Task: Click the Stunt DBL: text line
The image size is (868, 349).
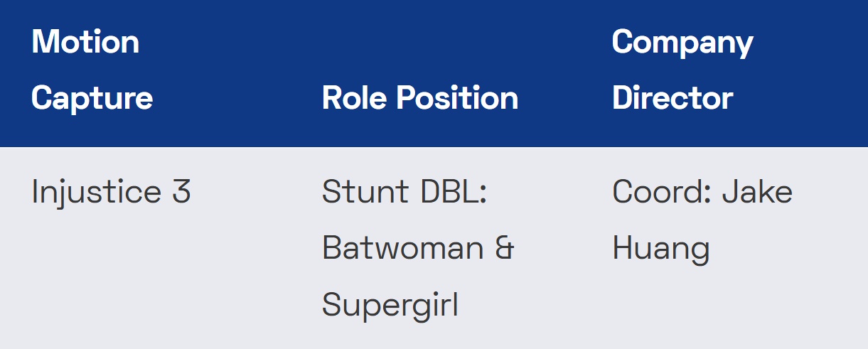Action: click(404, 192)
